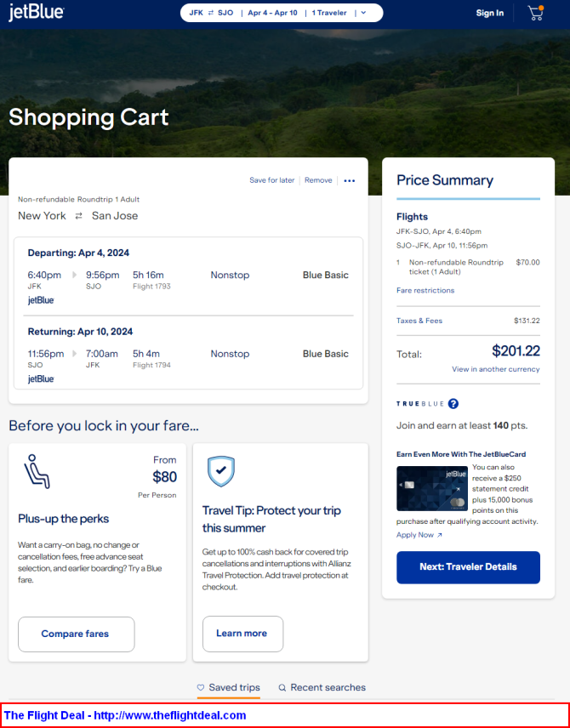Viewport: 570px width, 728px height.
Task: Click Save for later link
Action: 271,180
